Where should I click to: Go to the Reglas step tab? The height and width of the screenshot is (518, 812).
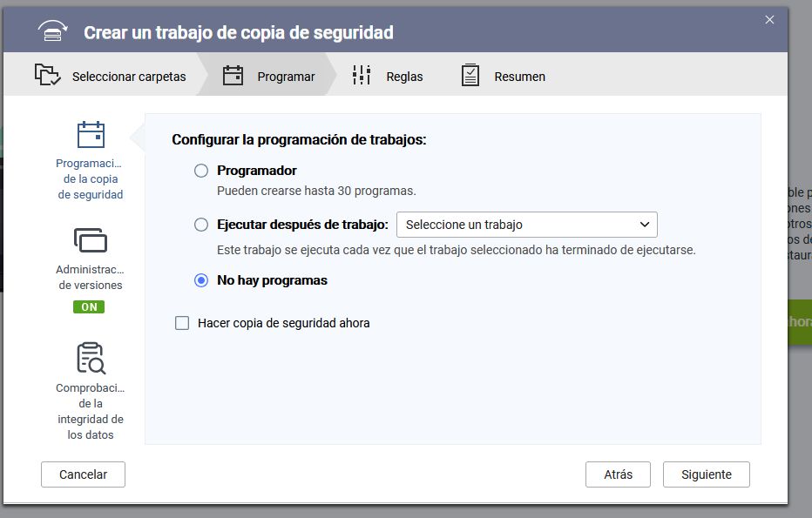404,77
